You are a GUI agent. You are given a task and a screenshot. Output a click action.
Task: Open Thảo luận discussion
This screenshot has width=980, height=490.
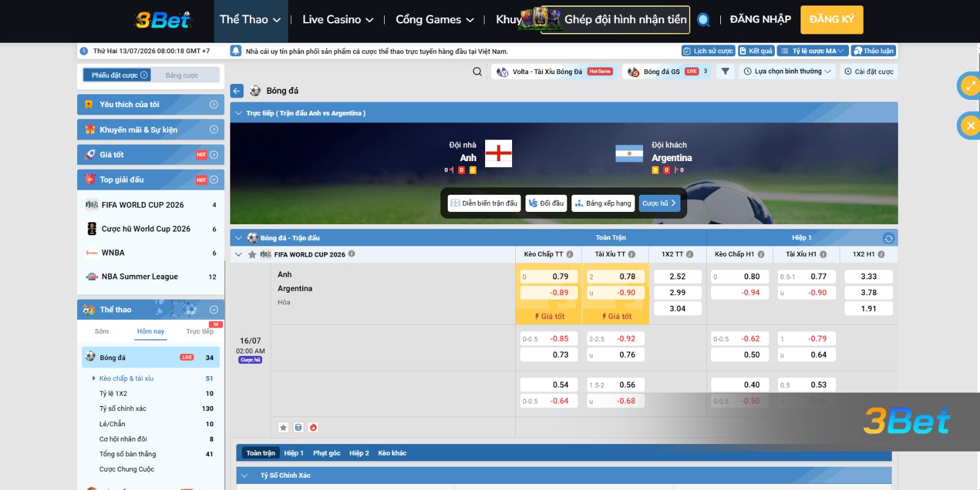(x=874, y=51)
